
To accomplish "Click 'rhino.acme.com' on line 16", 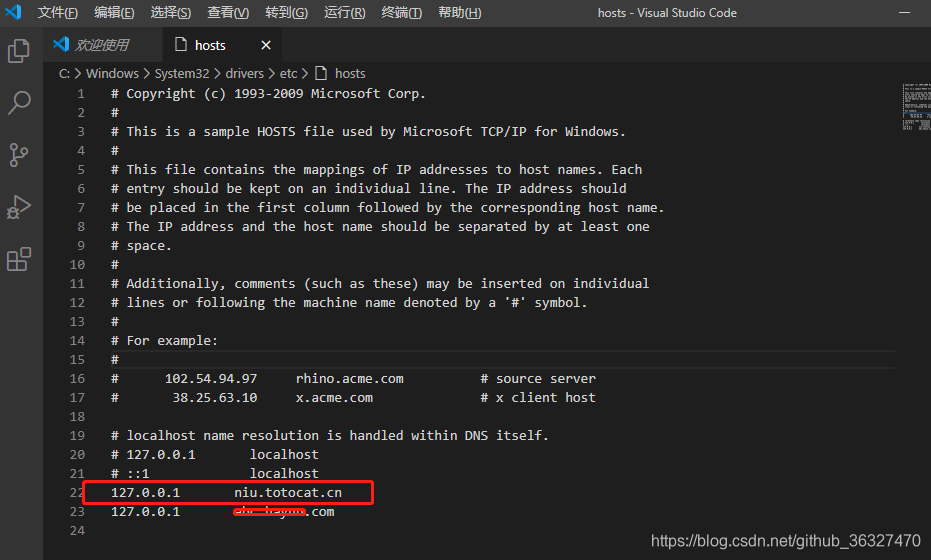I will point(350,379).
